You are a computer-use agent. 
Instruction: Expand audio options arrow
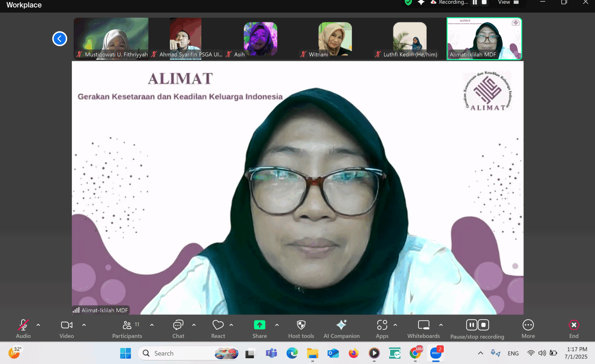(x=38, y=325)
